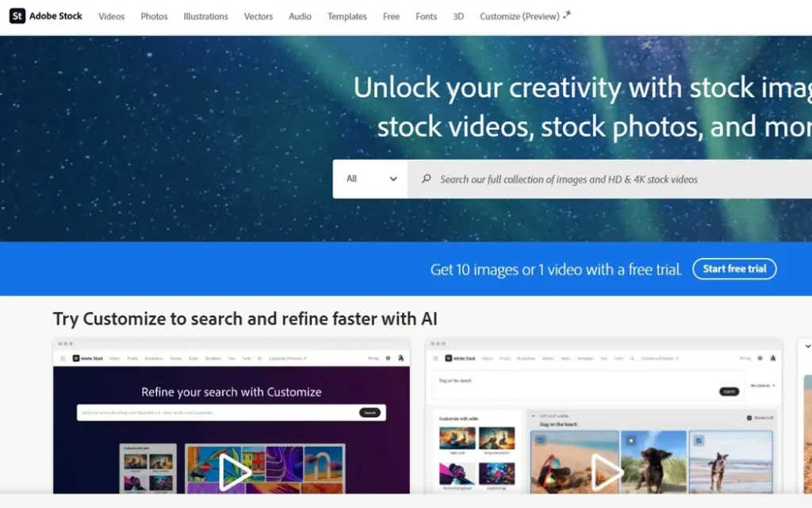Open the Free assets page

(391, 17)
